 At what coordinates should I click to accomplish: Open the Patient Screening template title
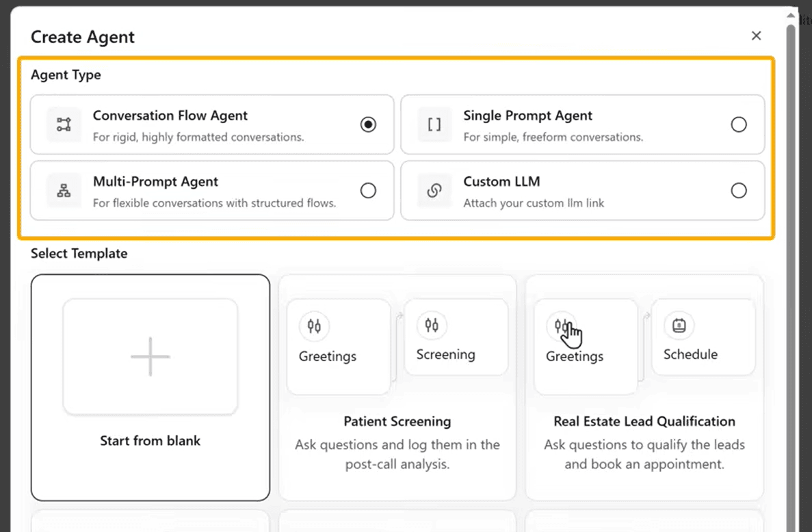pos(397,421)
